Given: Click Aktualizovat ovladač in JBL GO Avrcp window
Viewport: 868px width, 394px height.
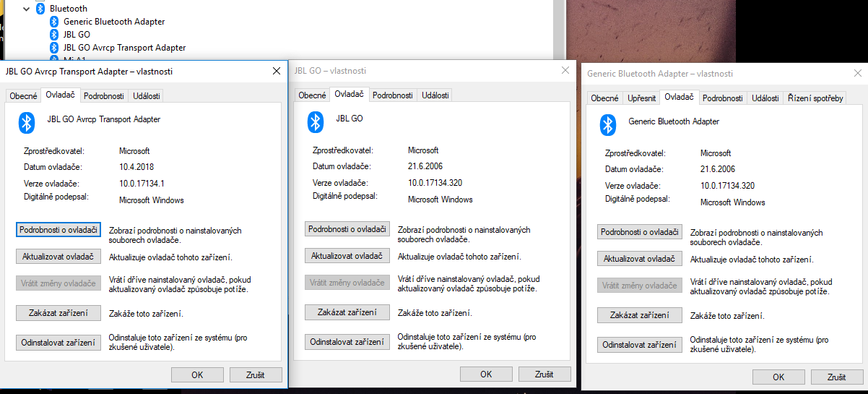Looking at the screenshot, I should (x=58, y=257).
